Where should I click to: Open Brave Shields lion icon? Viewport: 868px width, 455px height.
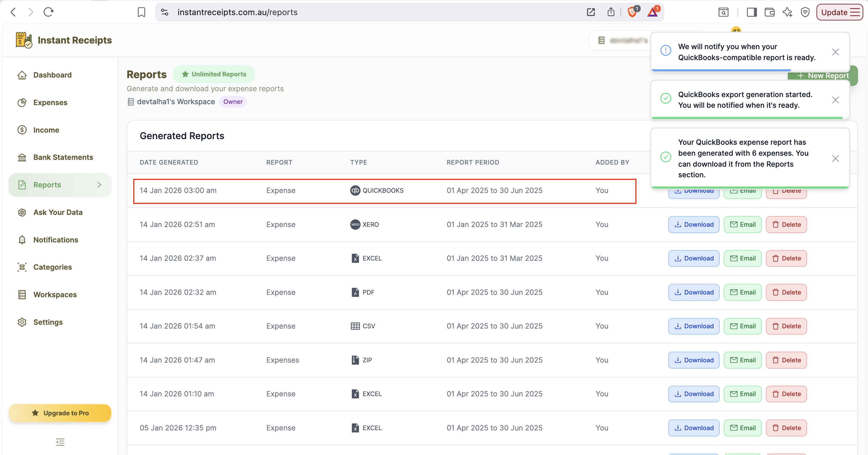(x=632, y=12)
